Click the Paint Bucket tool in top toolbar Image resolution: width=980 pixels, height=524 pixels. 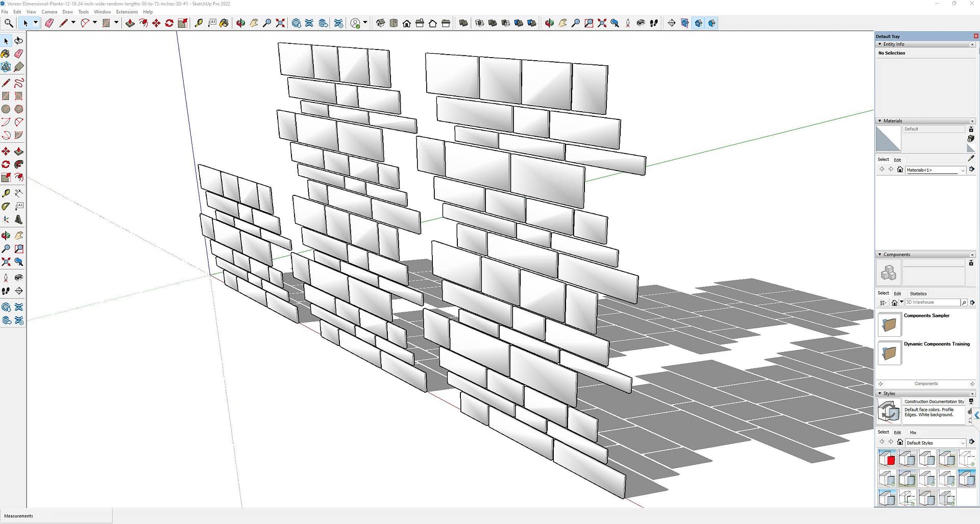coord(224,23)
